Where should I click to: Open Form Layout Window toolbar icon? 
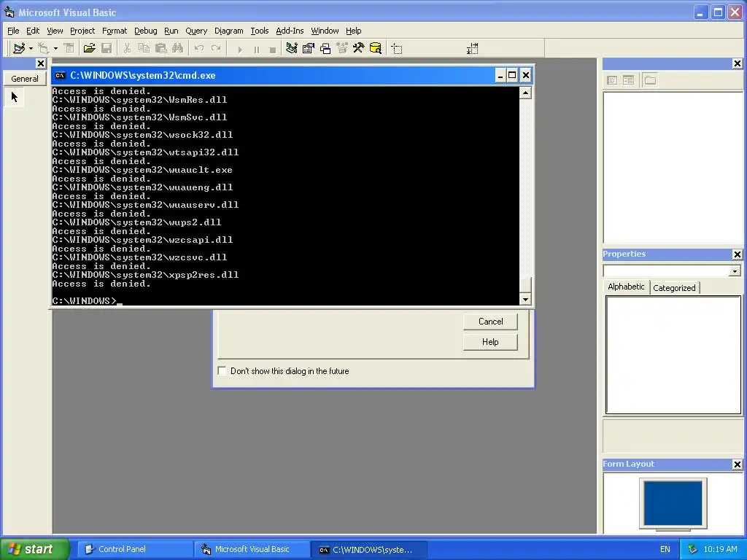pyautogui.click(x=325, y=48)
